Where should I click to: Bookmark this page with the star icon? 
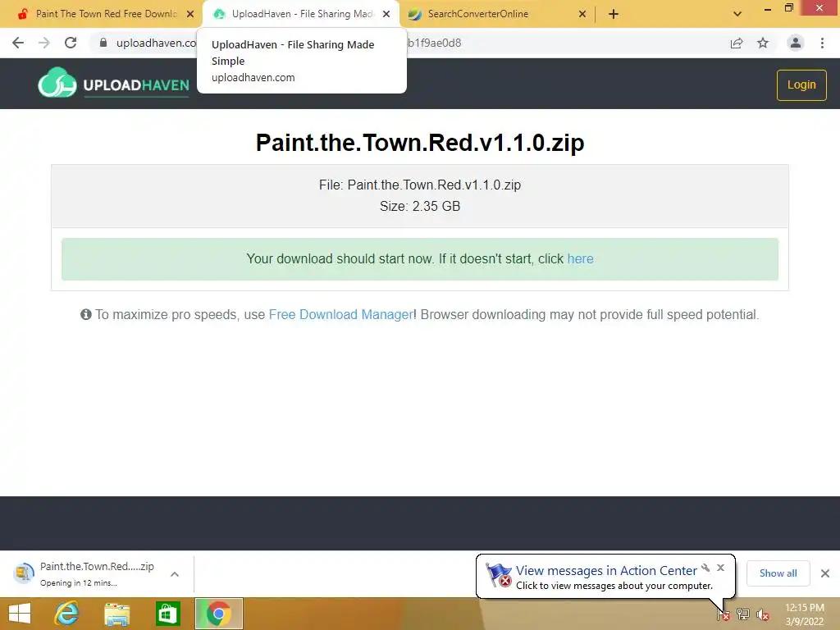(x=763, y=43)
